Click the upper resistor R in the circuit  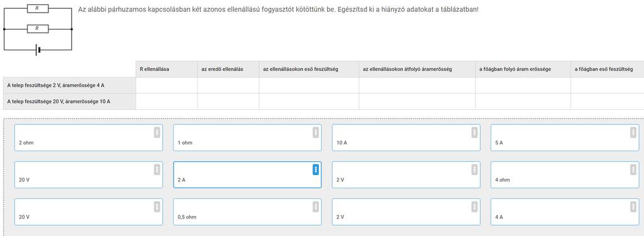37,8
